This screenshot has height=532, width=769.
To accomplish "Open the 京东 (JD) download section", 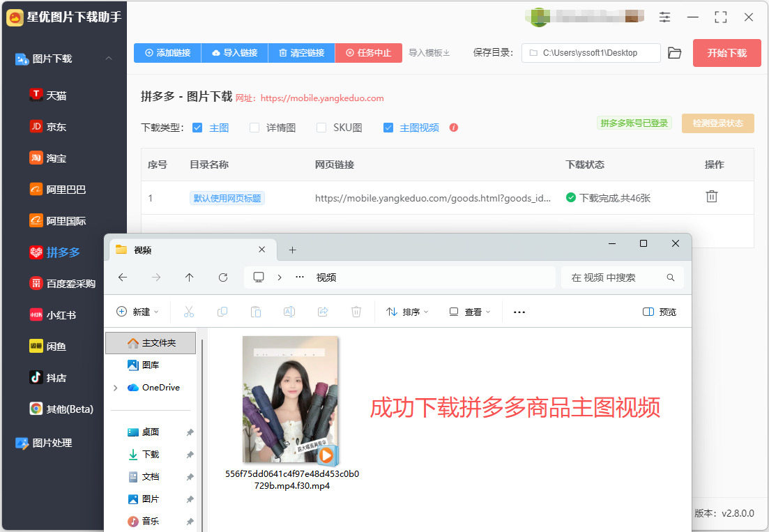I will click(48, 126).
